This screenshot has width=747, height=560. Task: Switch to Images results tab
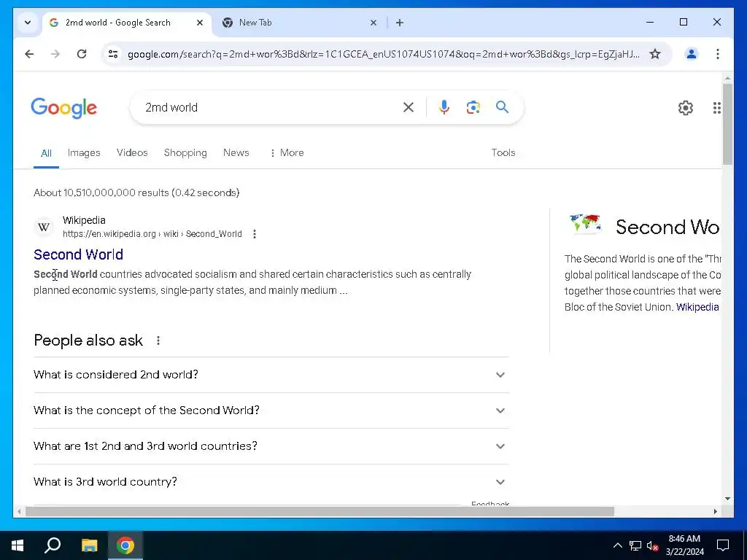point(84,153)
